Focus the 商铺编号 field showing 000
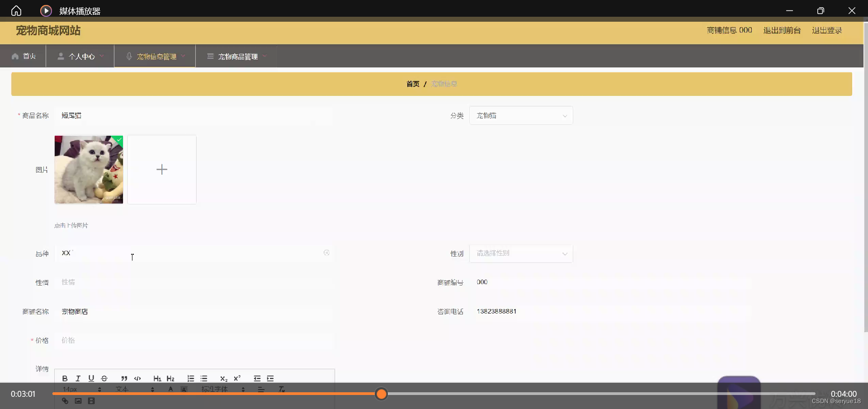This screenshot has width=868, height=409. pos(610,282)
